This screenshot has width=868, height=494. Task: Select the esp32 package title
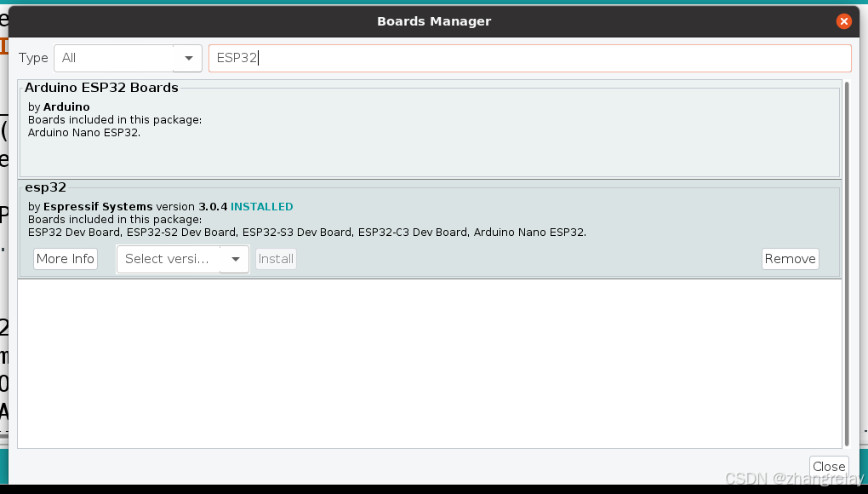click(45, 187)
